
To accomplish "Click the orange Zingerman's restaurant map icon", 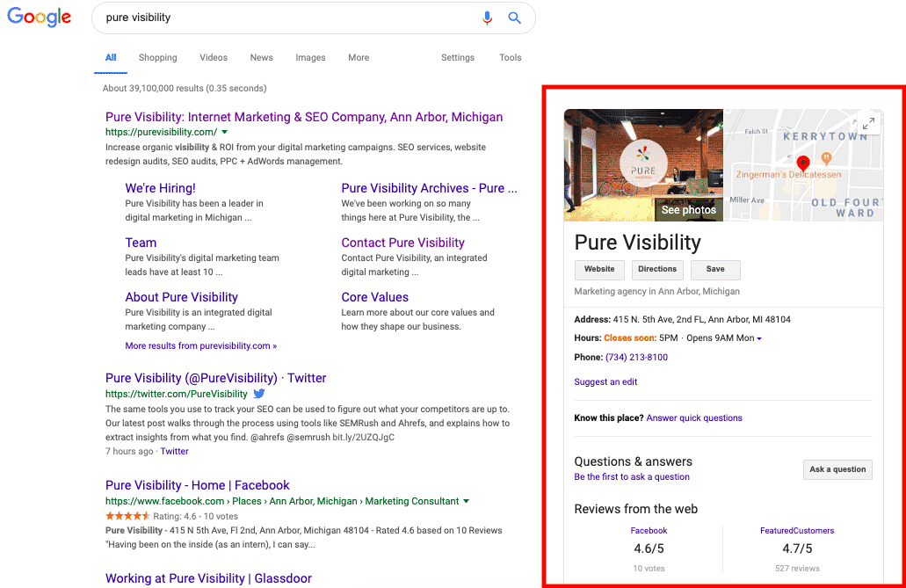I will (826, 157).
